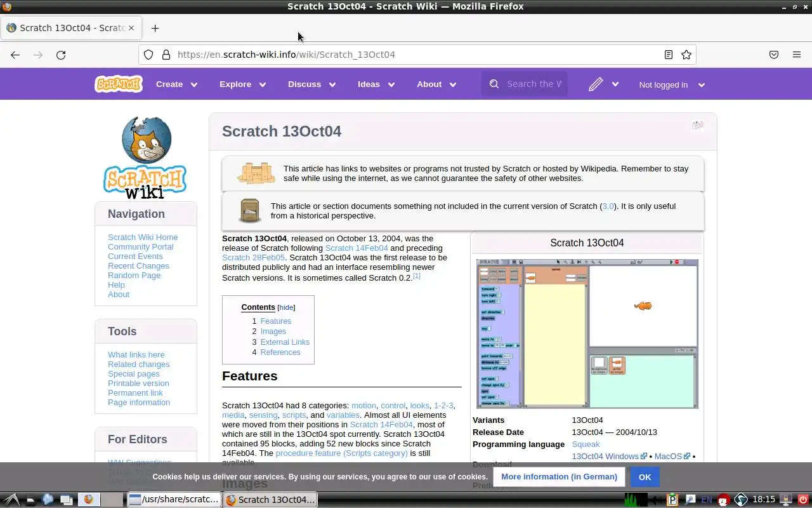The height and width of the screenshot is (508, 812).
Task: Open the Not logged in dropdown
Action: click(x=672, y=84)
